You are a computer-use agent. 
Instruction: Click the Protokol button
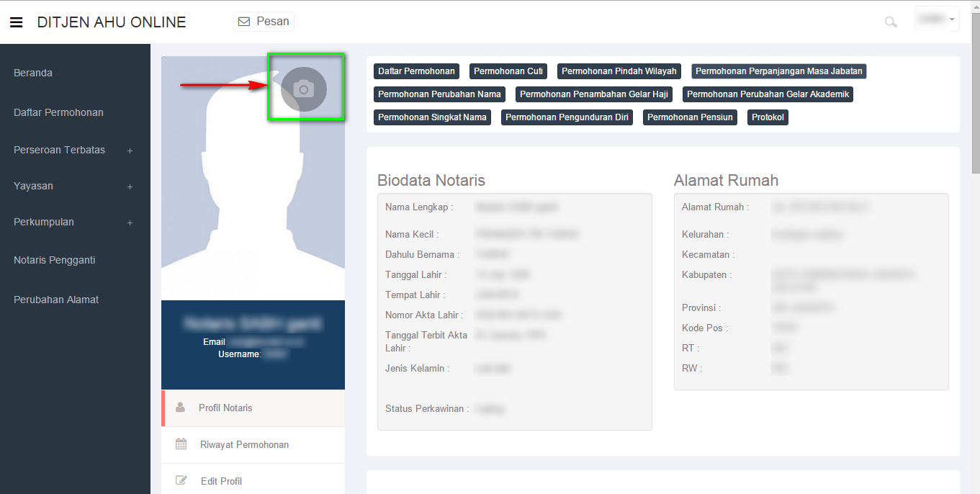point(768,117)
